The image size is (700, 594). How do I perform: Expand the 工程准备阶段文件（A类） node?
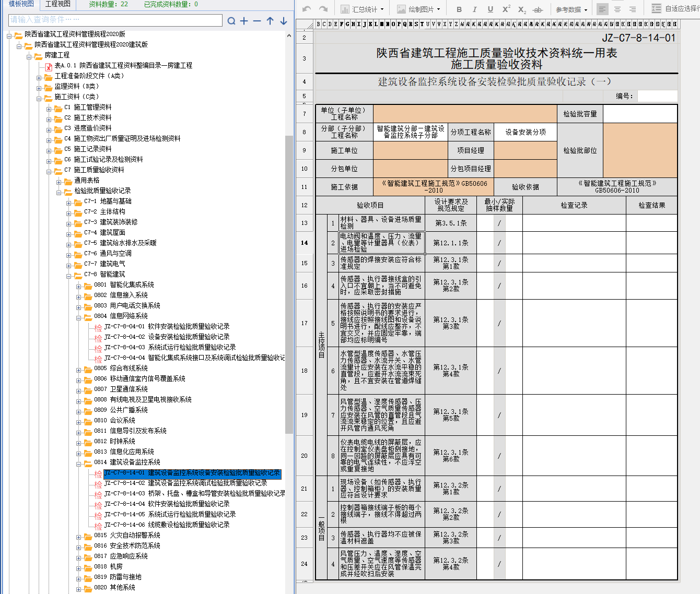point(39,78)
